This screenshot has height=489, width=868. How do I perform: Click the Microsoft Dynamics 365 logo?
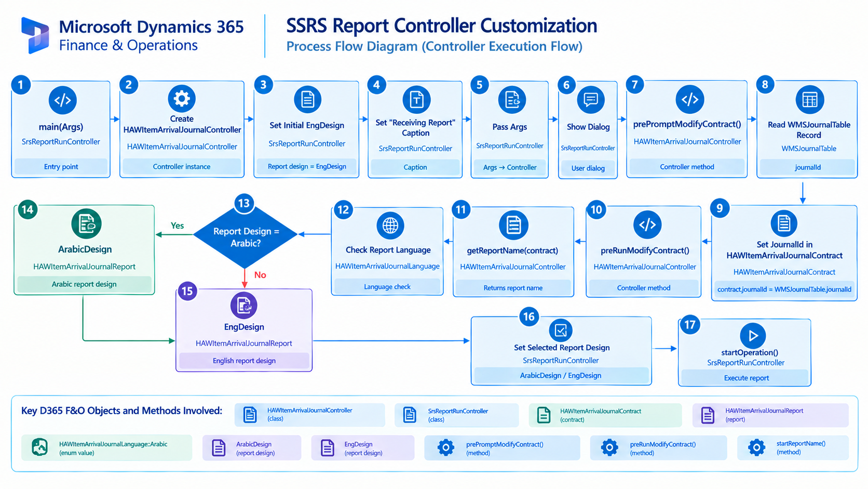point(35,35)
